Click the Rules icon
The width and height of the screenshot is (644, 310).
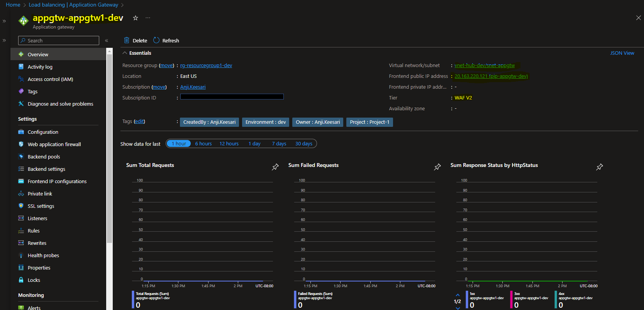click(21, 231)
